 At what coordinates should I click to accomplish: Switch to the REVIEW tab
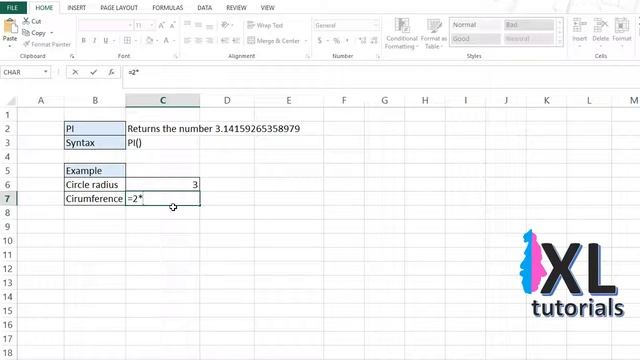(236, 7)
